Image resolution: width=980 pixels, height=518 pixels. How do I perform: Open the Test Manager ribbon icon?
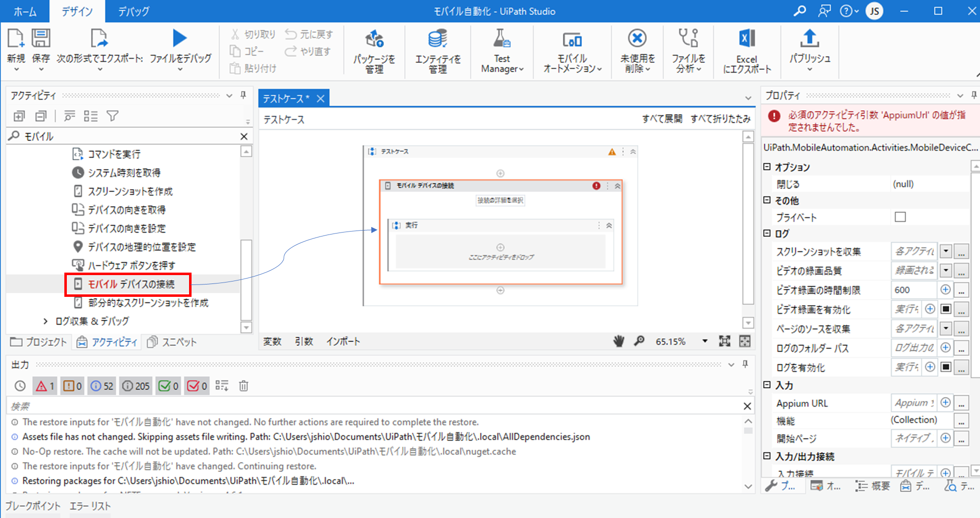501,39
